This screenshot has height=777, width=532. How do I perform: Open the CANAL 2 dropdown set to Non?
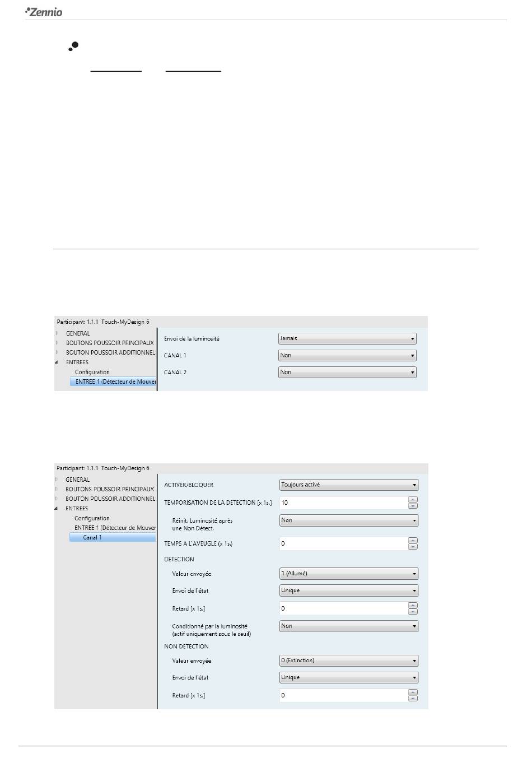coord(347,372)
